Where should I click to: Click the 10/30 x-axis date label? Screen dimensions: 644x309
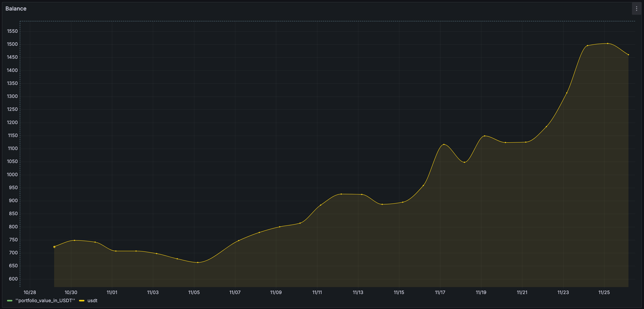(x=71, y=293)
